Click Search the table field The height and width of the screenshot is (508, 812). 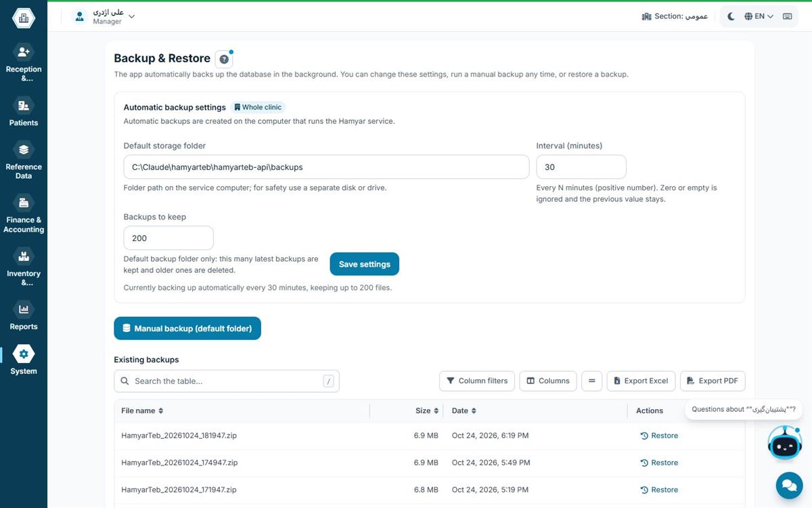pos(227,381)
